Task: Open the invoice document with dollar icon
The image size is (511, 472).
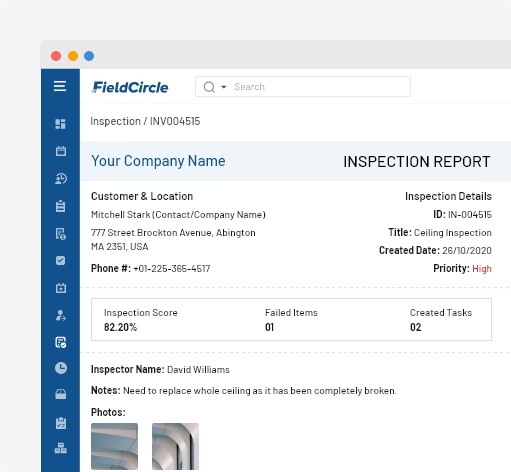Action: pos(61,234)
